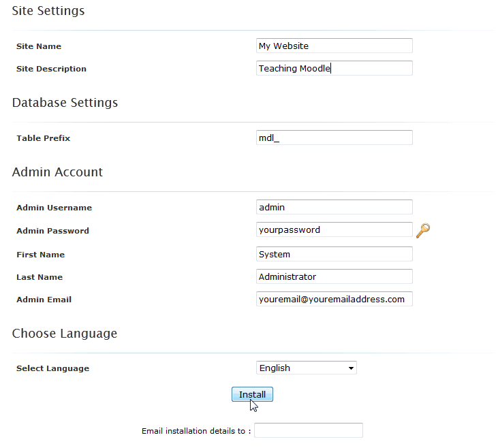Focus the Table Prefix field
Image resolution: width=498 pixels, height=448 pixels.
[x=334, y=138]
